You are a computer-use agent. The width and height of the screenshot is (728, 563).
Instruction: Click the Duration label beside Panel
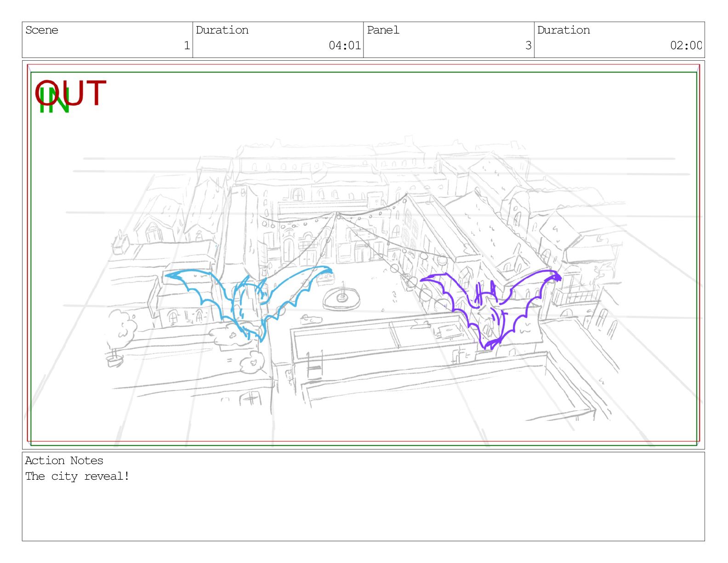click(563, 30)
